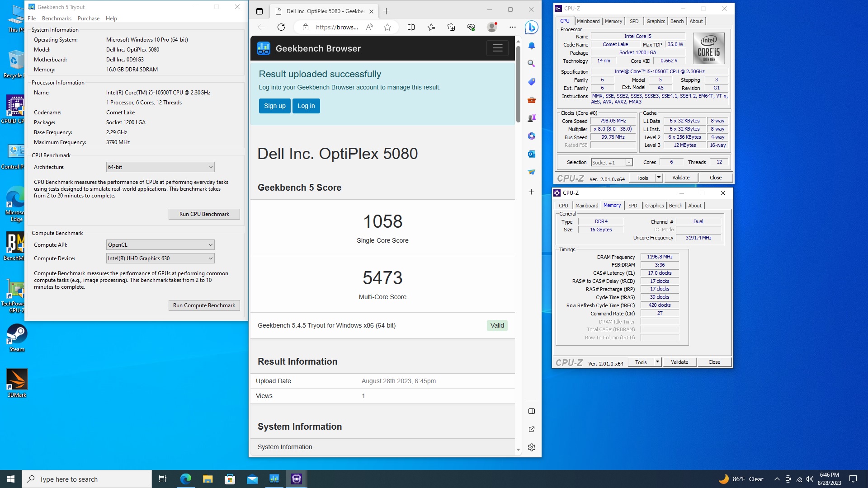Open the Edge sidebar shopping tag icon
Screen dimensions: 868x488
point(532,82)
